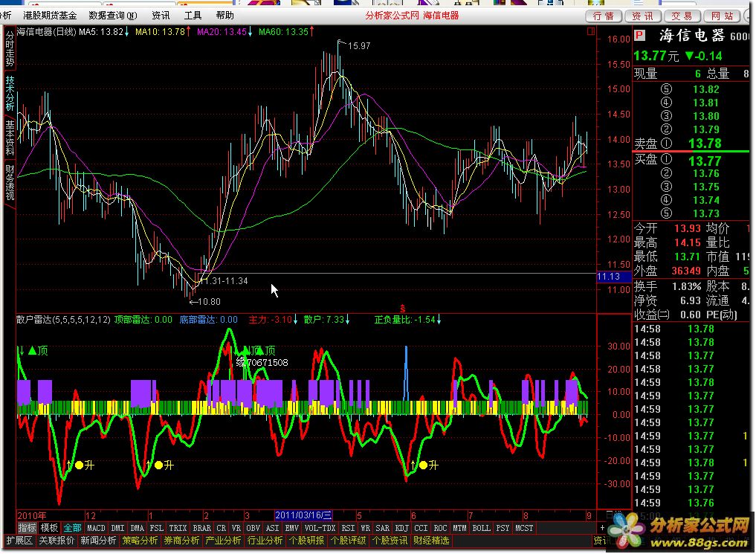Choose the DMI indicator
Viewport: 756px width, 554px height.
[x=117, y=528]
